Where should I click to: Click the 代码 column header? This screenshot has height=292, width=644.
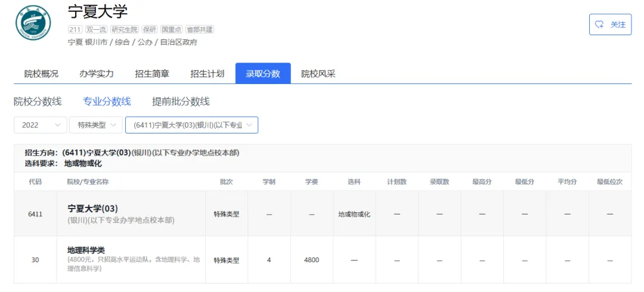tap(35, 182)
